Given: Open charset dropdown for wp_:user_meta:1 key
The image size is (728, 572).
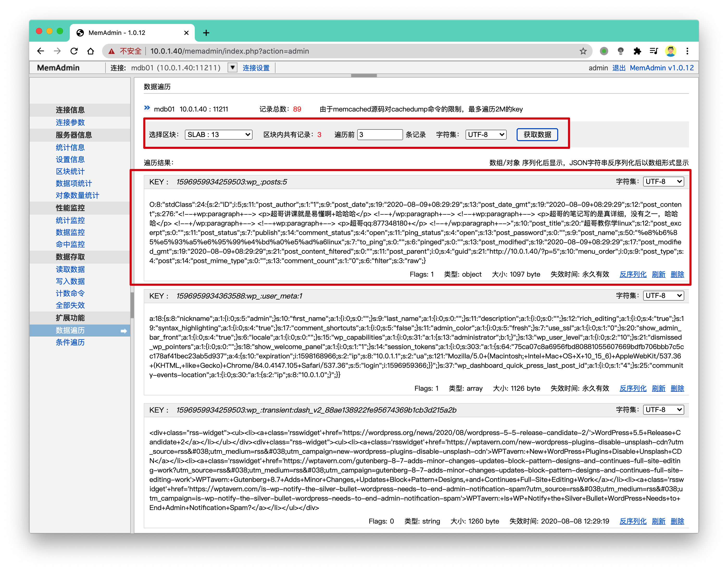Looking at the screenshot, I should pyautogui.click(x=663, y=296).
